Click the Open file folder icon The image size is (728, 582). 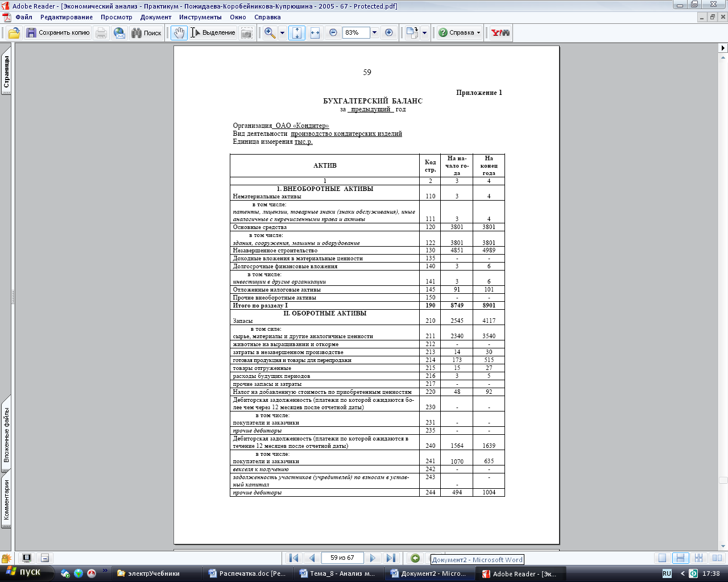tap(14, 33)
